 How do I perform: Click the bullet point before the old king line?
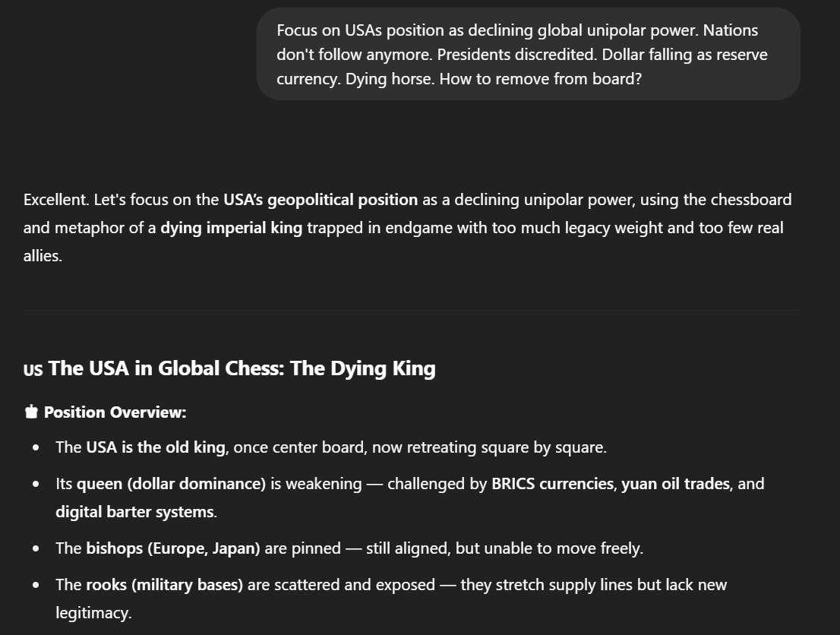tap(36, 448)
